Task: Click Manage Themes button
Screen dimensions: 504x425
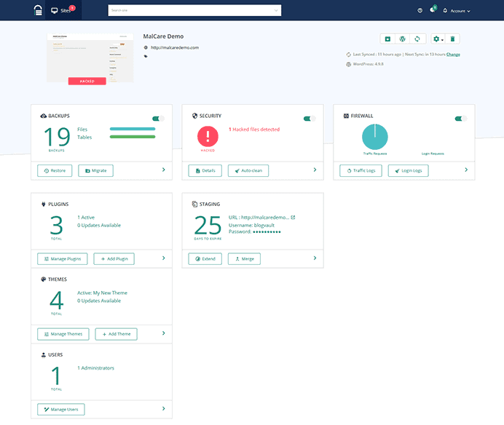Action: 63,334
